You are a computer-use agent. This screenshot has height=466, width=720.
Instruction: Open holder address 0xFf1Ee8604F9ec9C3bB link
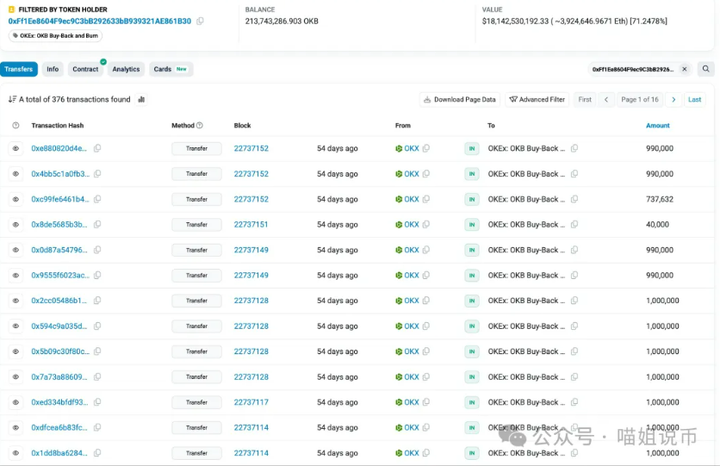(100, 21)
